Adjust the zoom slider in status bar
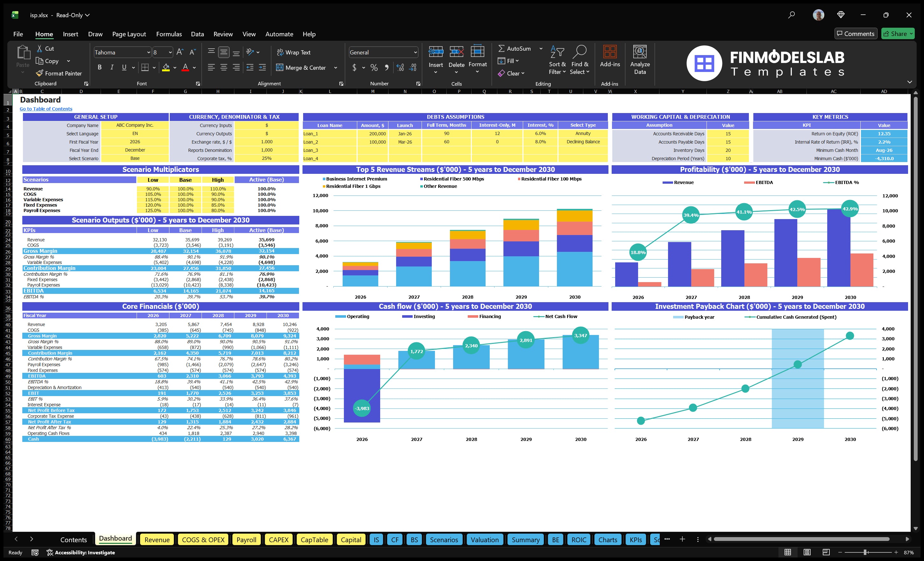 864,552
